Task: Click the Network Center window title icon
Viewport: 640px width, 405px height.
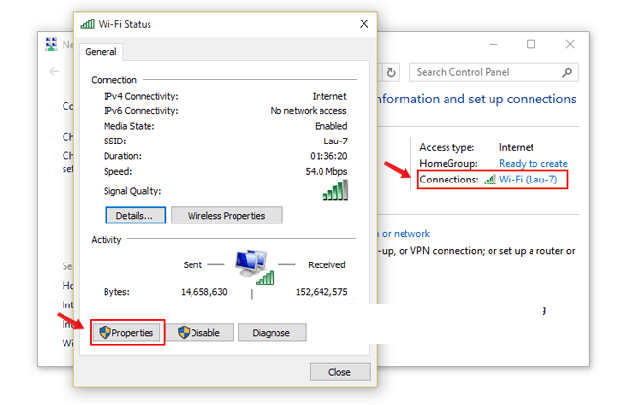Action: [x=51, y=44]
